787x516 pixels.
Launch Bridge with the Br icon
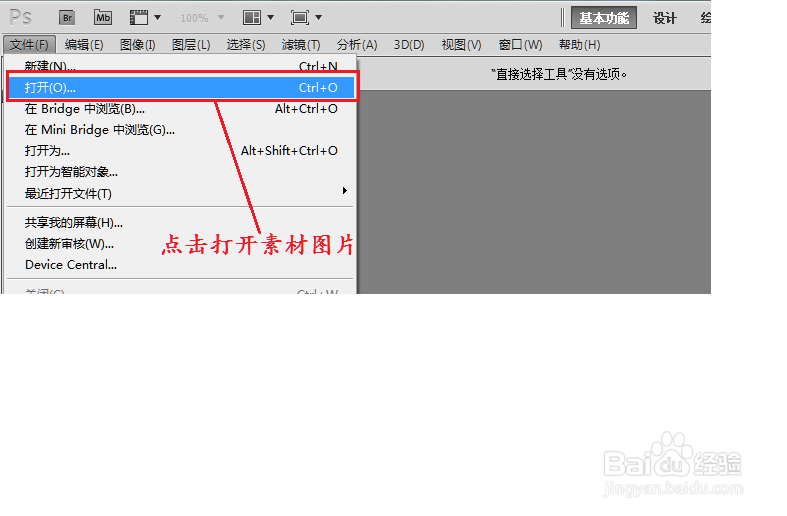(67, 18)
